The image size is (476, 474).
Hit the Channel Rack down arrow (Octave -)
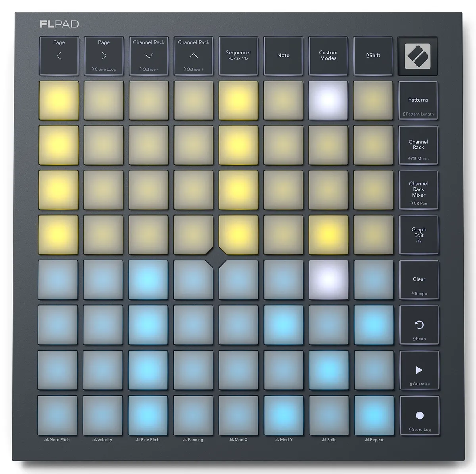click(x=149, y=56)
